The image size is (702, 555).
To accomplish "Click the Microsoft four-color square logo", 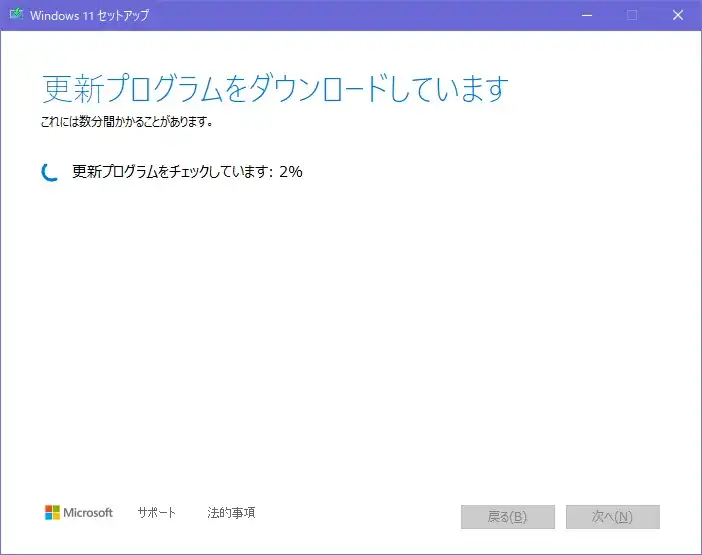I will click(53, 513).
